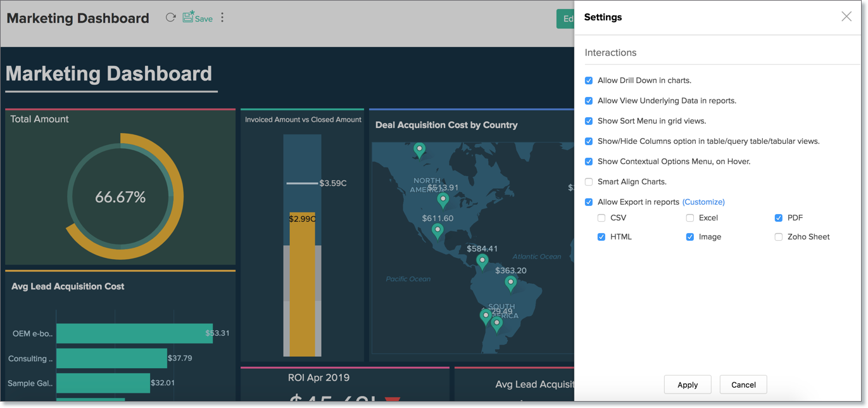The image size is (868, 408).
Task: Select the map pin labeled $513.91
Action: [x=443, y=199]
